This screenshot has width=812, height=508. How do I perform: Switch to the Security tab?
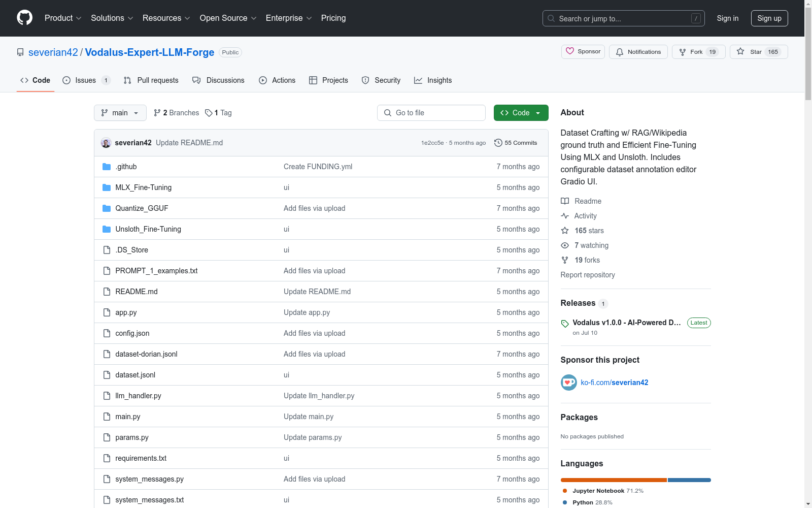pyautogui.click(x=381, y=80)
